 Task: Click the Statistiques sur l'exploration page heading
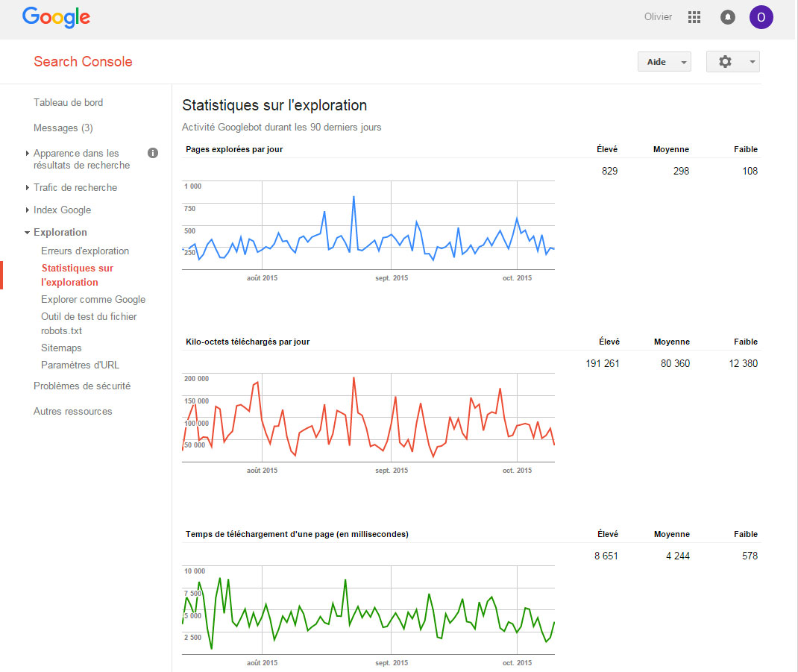coord(274,105)
